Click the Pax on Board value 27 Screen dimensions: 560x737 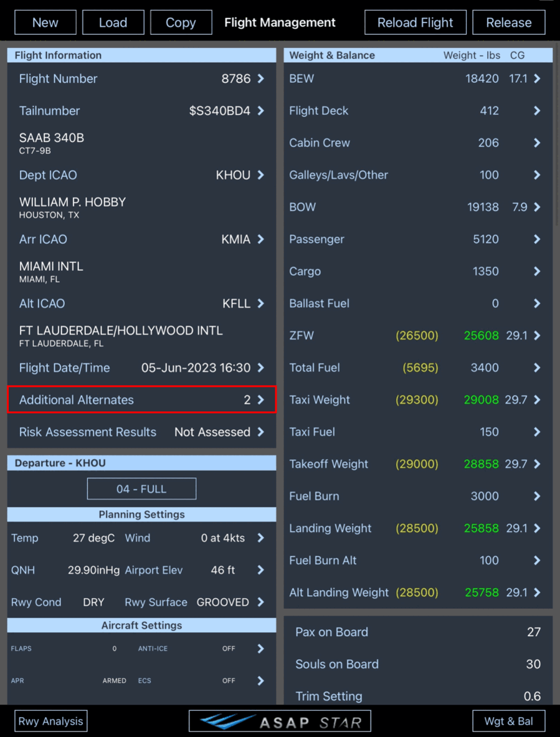pyautogui.click(x=534, y=632)
